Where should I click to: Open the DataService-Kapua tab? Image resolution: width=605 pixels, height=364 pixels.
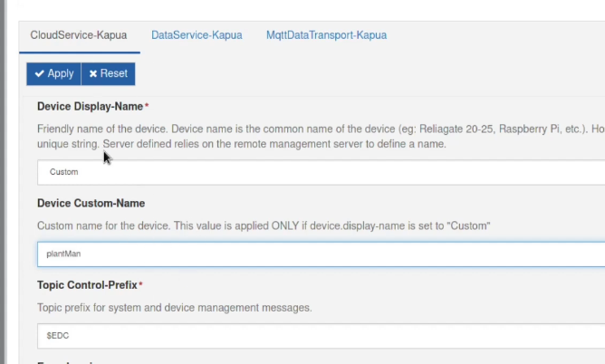click(197, 35)
